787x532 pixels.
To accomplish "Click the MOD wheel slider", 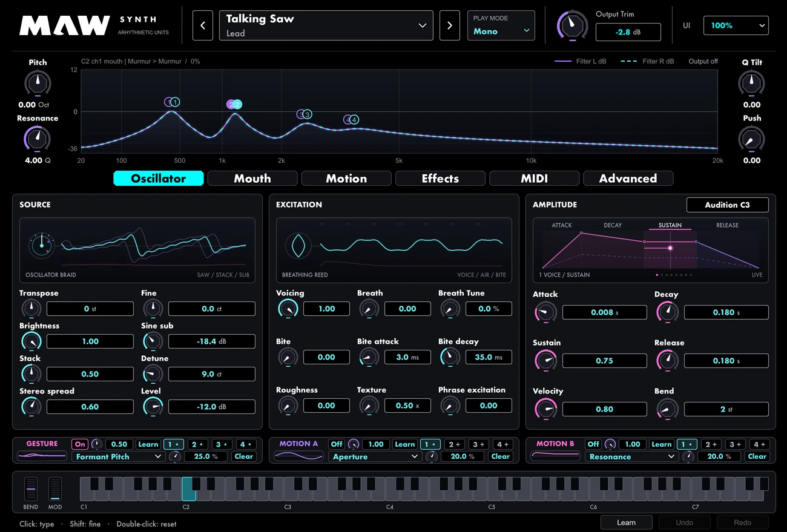I will tap(55, 488).
